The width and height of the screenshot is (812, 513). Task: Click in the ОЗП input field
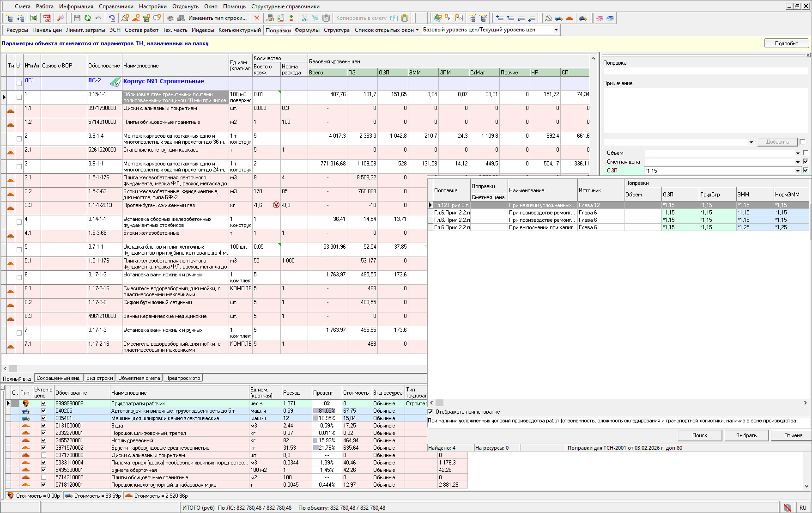[719, 171]
